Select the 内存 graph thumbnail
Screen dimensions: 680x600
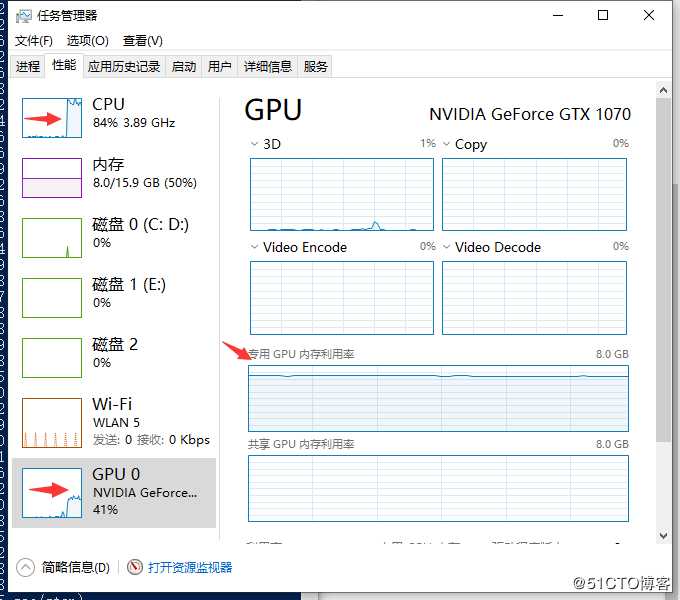52,178
